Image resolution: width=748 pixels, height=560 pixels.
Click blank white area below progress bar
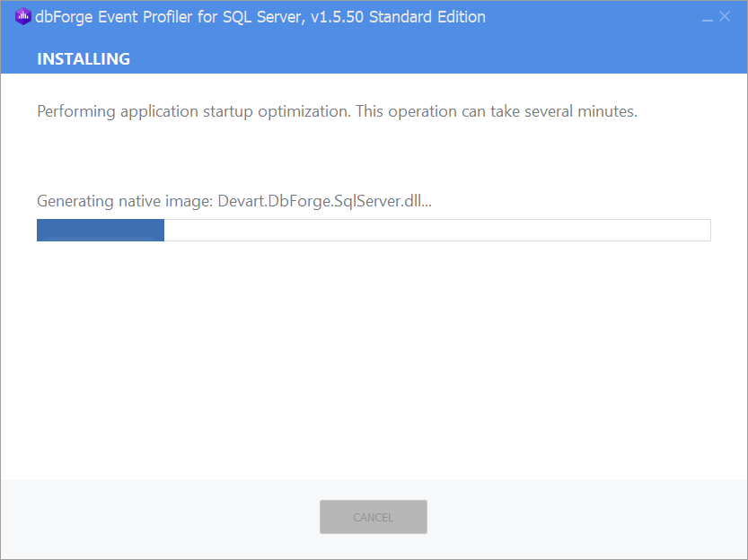[374, 357]
